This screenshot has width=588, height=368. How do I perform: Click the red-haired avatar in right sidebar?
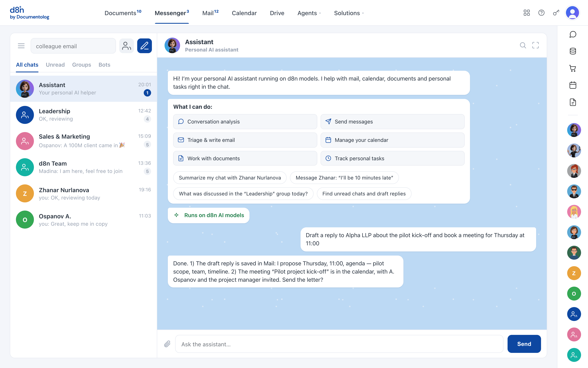(574, 171)
